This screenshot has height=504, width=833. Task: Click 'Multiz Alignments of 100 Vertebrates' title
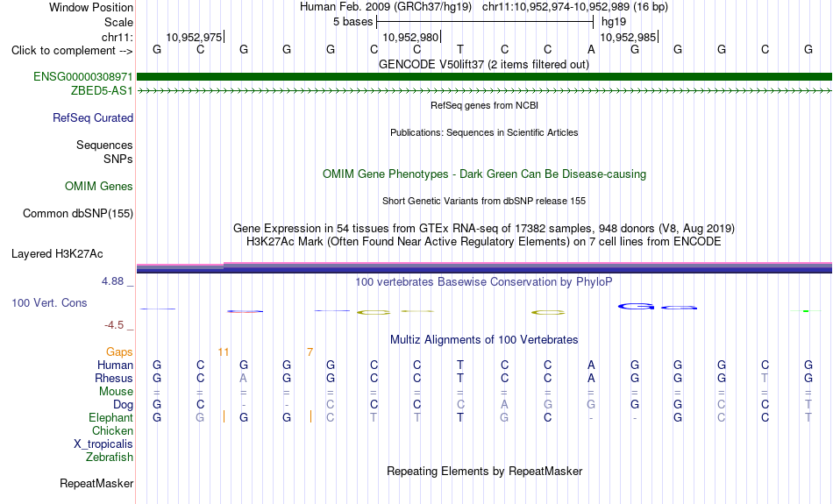click(484, 340)
